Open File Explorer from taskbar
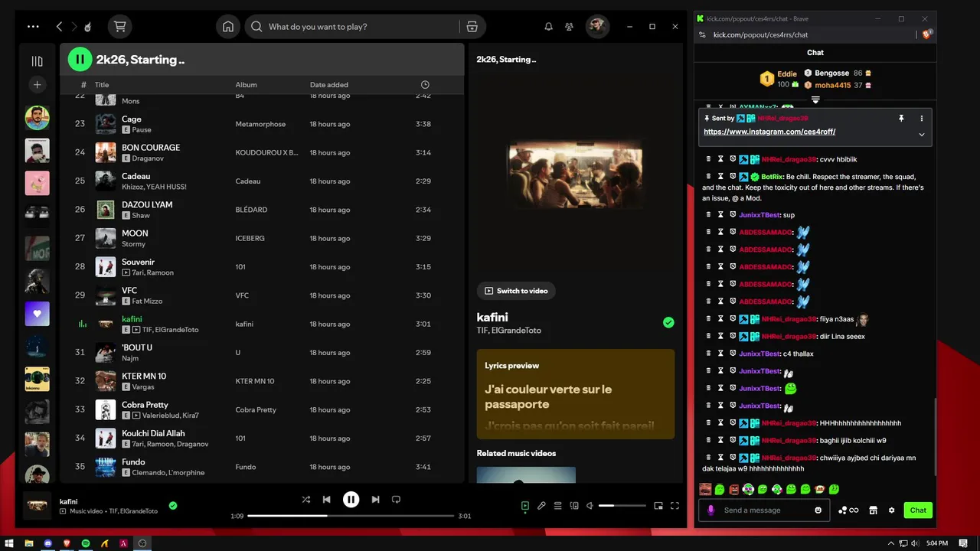 click(x=29, y=543)
